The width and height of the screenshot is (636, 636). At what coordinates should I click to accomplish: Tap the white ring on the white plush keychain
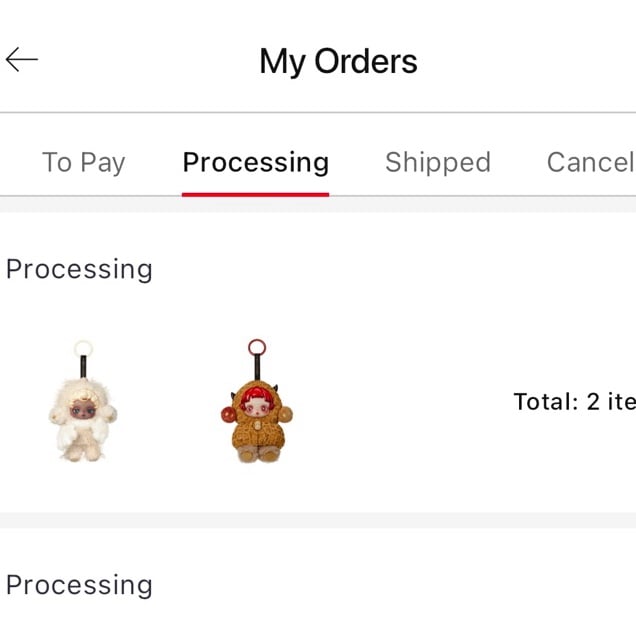(x=83, y=349)
